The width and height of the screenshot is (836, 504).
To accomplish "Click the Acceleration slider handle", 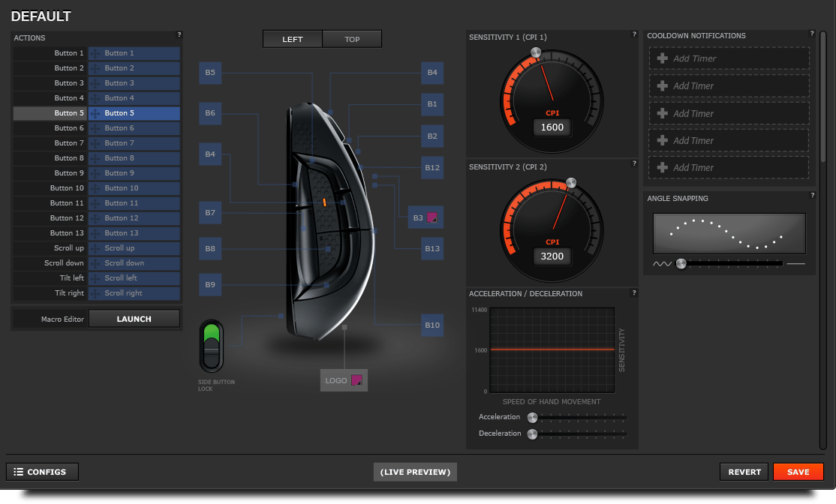I will point(532,417).
